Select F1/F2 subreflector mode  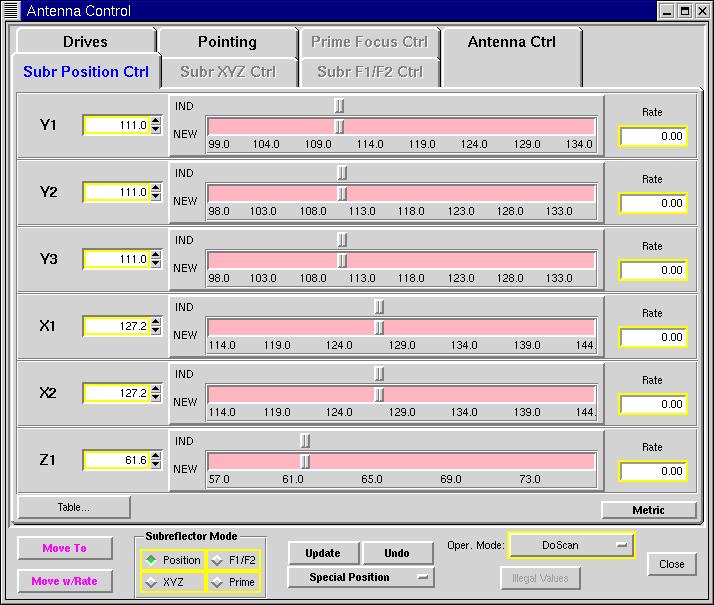pos(233,560)
